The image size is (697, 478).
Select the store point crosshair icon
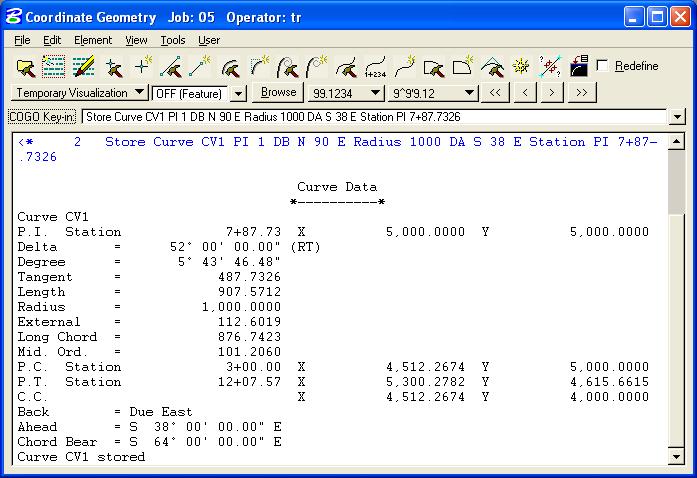[143, 66]
